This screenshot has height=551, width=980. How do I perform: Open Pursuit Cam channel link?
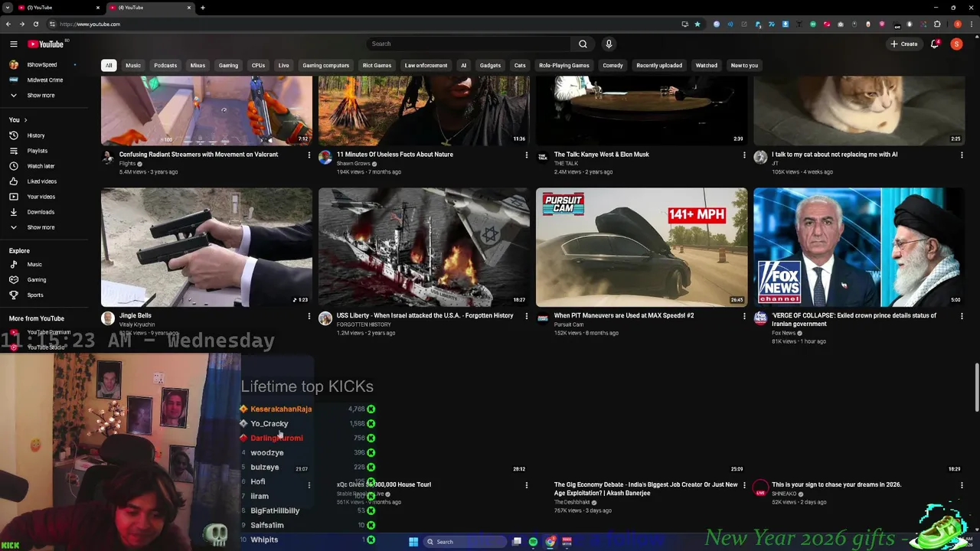569,324
